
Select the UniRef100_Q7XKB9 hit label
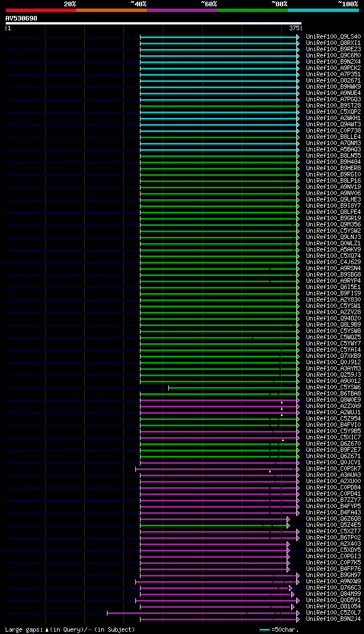tap(333, 356)
